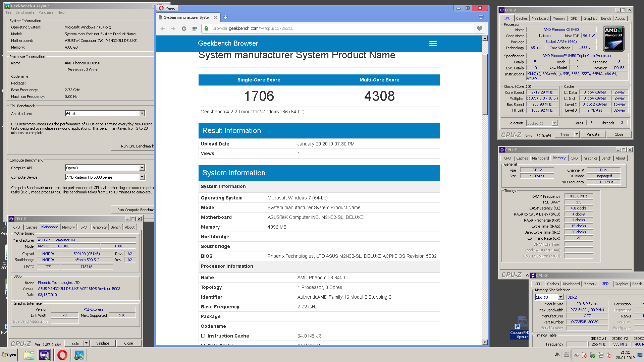The width and height of the screenshot is (644, 362).
Task: Click the browser scrollbar down arrow
Action: (485, 342)
